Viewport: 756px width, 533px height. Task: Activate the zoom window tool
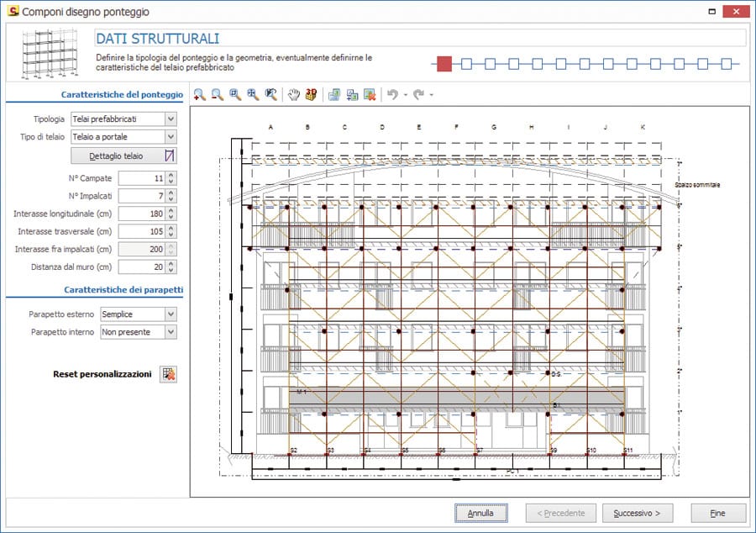point(235,95)
